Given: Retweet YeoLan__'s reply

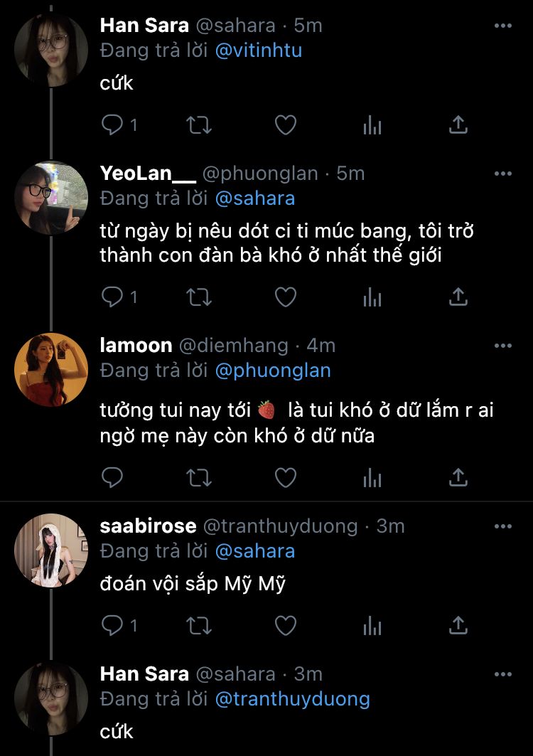Looking at the screenshot, I should (198, 297).
